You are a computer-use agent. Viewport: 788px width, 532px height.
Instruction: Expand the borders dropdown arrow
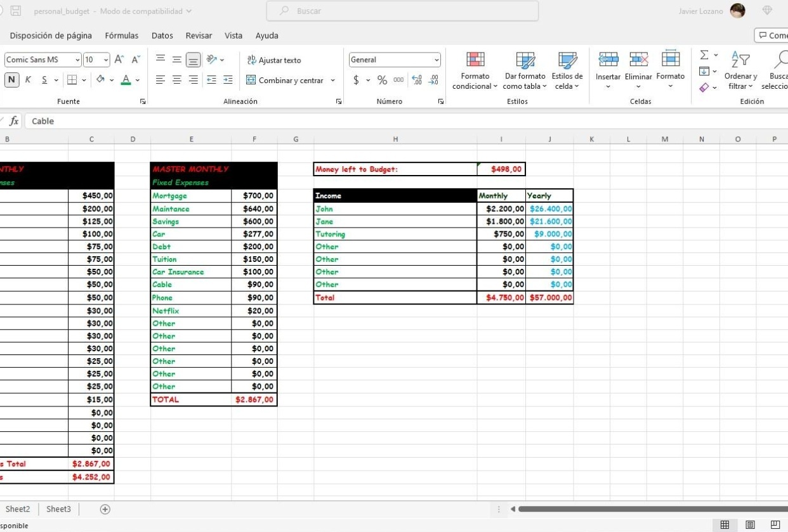pyautogui.click(x=84, y=80)
